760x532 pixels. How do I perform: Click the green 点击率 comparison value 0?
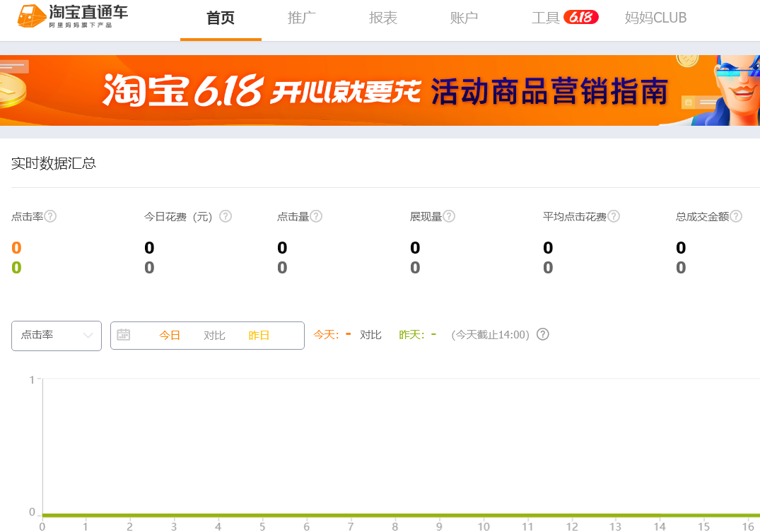point(16,268)
